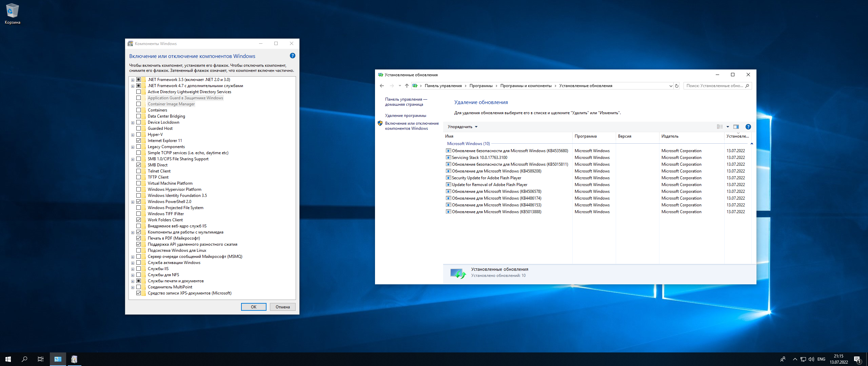Open the volume control in system tray
The height and width of the screenshot is (366, 868).
(x=811, y=359)
